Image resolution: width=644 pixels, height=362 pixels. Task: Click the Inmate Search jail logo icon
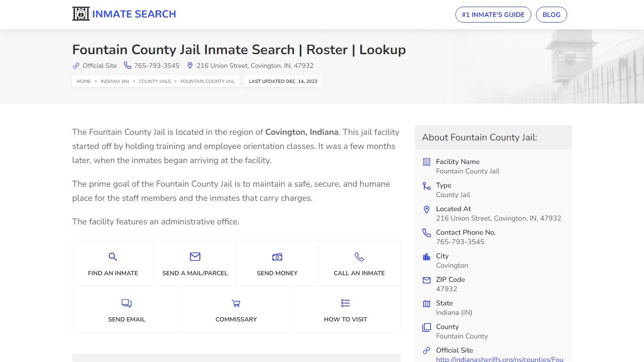[x=81, y=14]
